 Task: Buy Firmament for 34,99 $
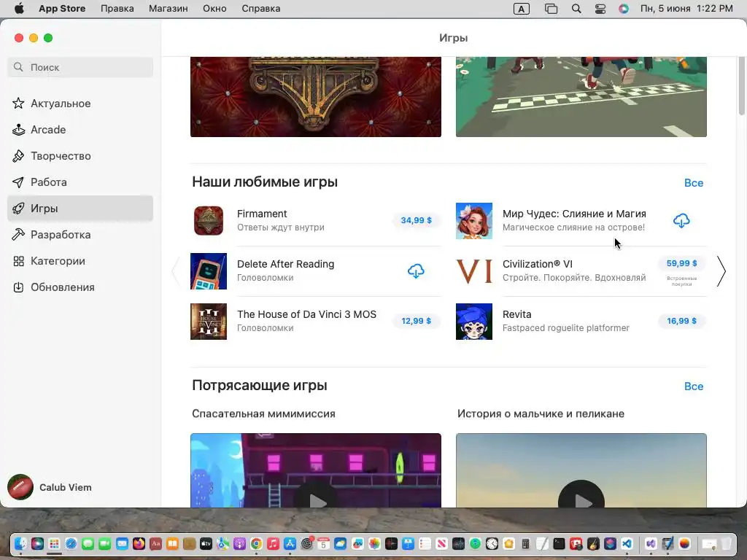(x=416, y=220)
